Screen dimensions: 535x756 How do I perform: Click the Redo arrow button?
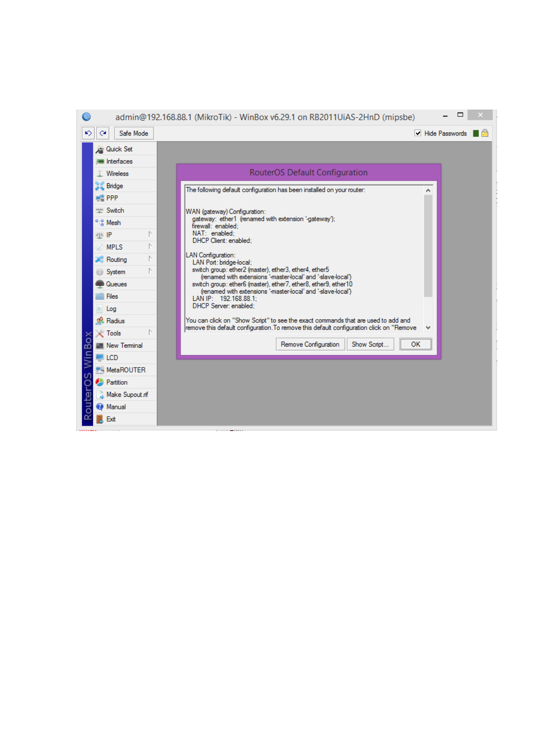click(x=103, y=133)
